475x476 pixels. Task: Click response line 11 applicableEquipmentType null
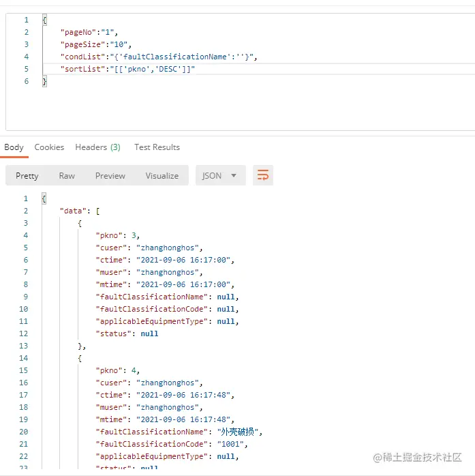click(167, 321)
